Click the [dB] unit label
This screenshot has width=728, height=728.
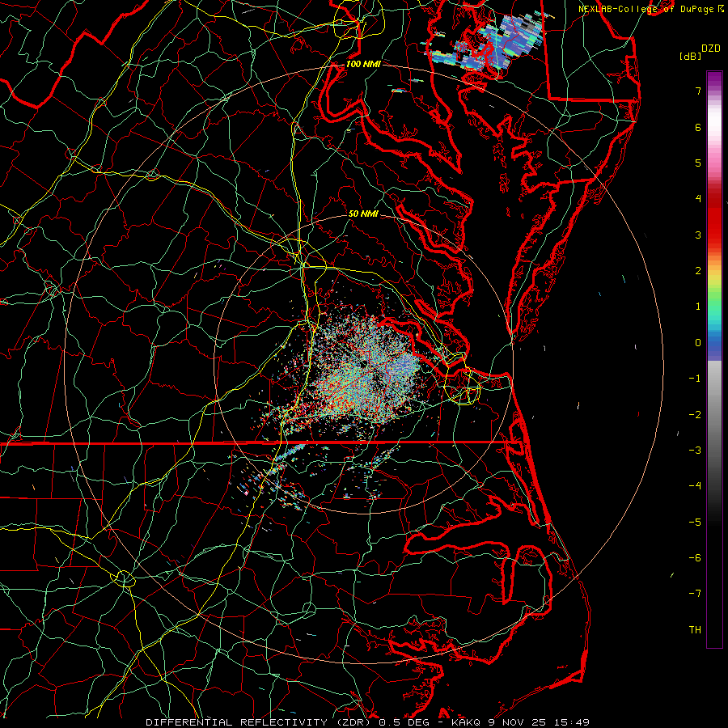point(690,56)
